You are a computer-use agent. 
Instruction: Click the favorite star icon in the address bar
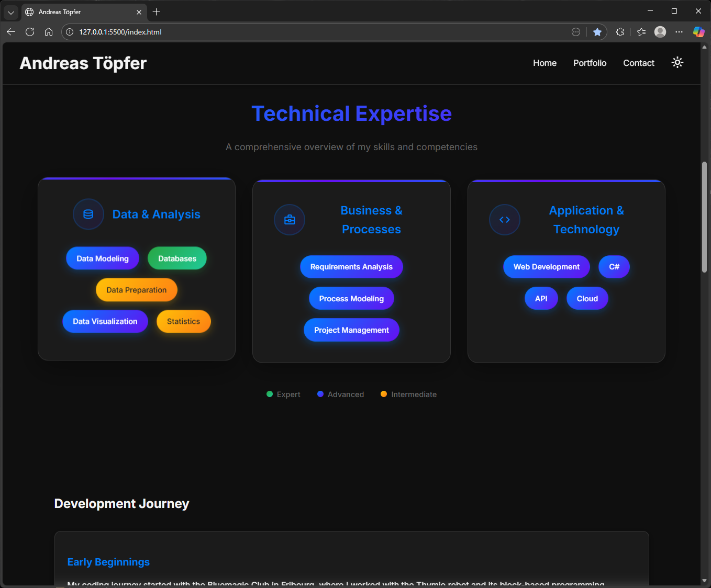click(597, 32)
